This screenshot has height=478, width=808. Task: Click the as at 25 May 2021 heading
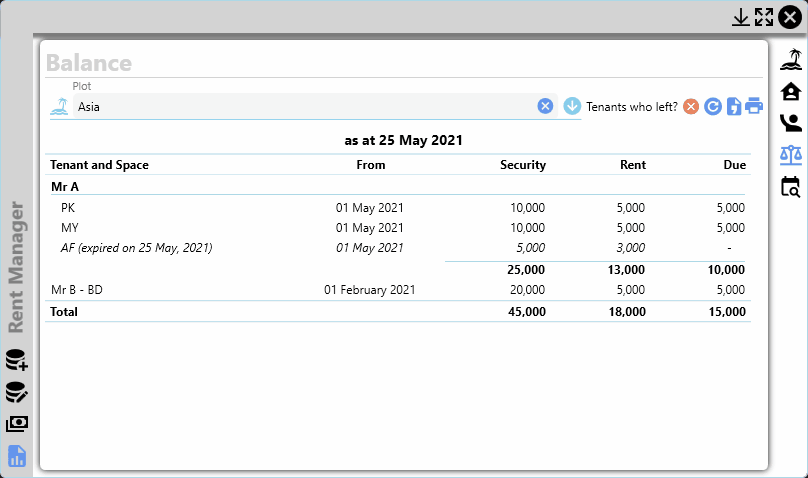click(x=403, y=140)
